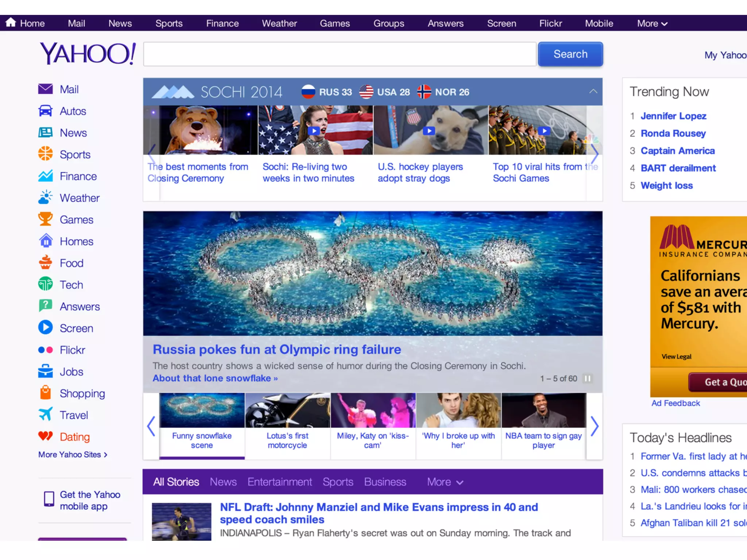747x560 pixels.
Task: Select the Games trophy icon
Action: point(45,219)
